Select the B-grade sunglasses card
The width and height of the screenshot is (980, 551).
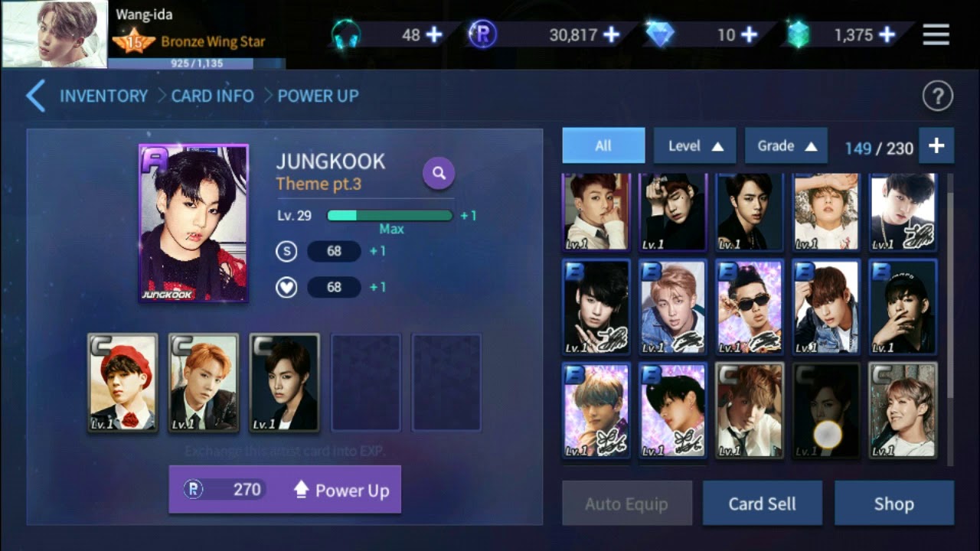(749, 307)
